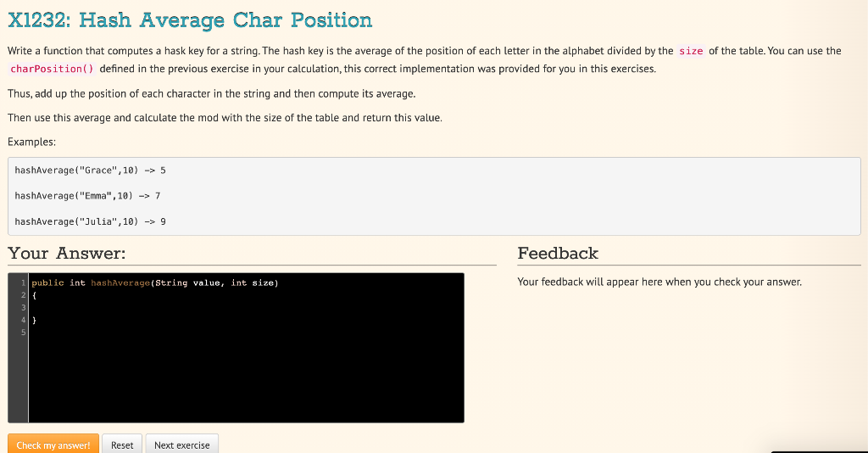Click the closing brace on line 4

coord(34,320)
